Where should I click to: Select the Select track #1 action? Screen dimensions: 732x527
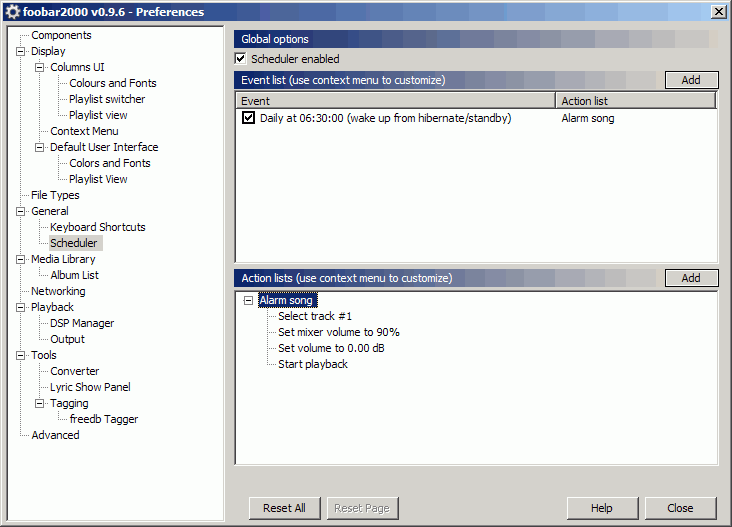click(x=315, y=316)
